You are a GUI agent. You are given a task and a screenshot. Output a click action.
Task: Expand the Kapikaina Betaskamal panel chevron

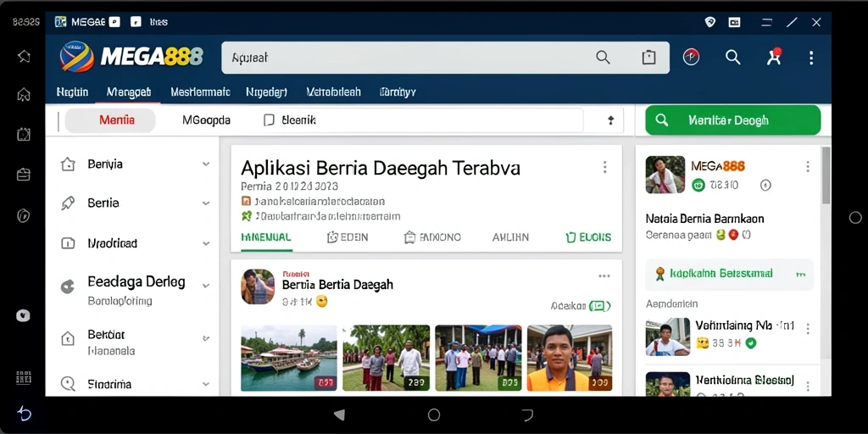[800, 274]
